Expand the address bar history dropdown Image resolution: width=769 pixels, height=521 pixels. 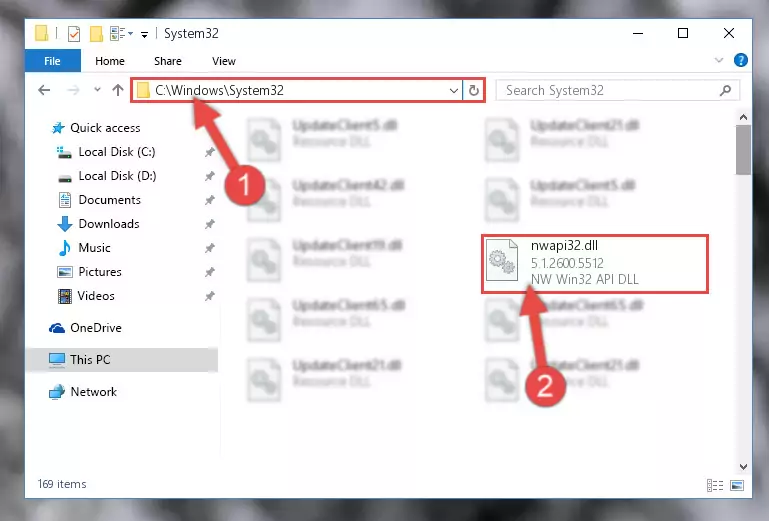pos(454,90)
